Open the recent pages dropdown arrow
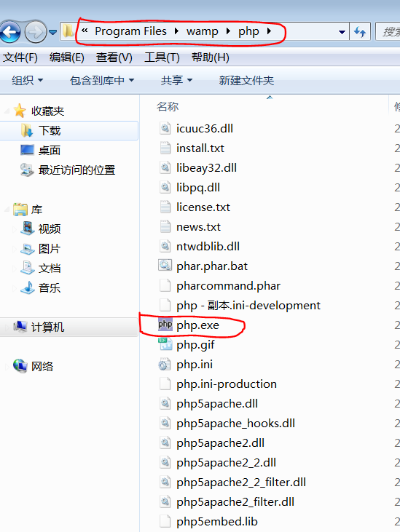 click(52, 32)
